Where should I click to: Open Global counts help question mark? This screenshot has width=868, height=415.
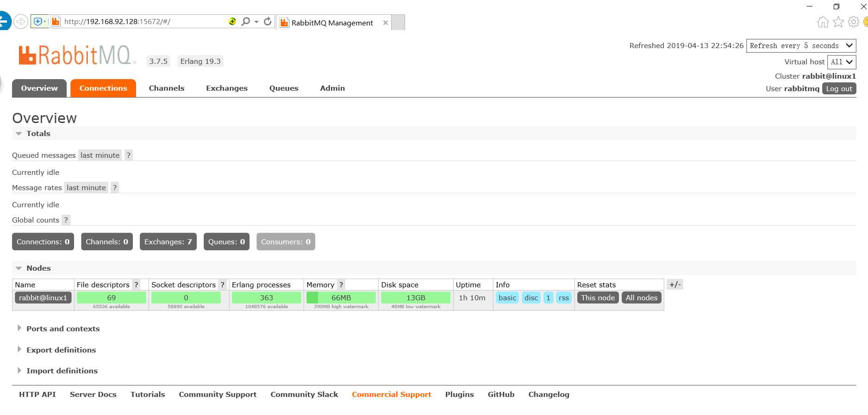(66, 220)
